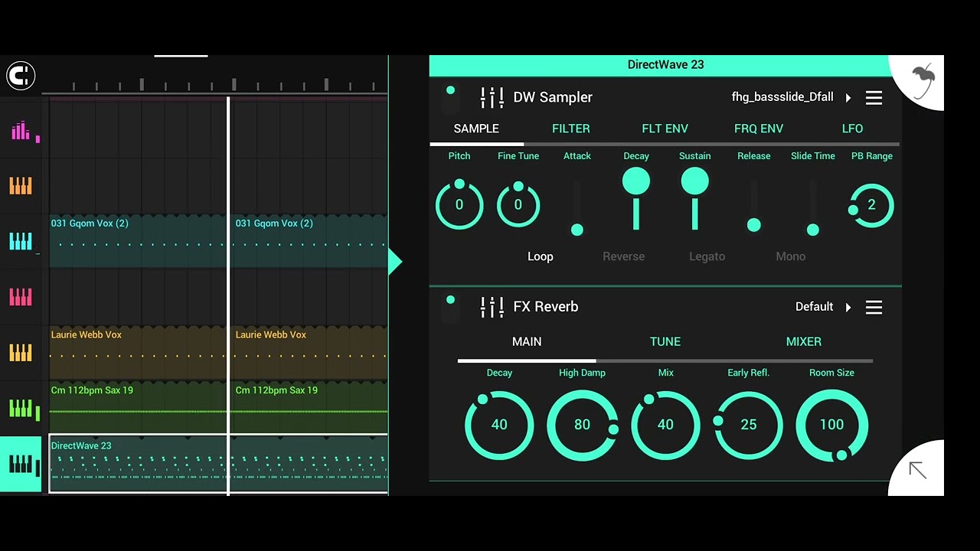
Task: Switch reverb to TUNE tab
Action: pyautogui.click(x=665, y=341)
